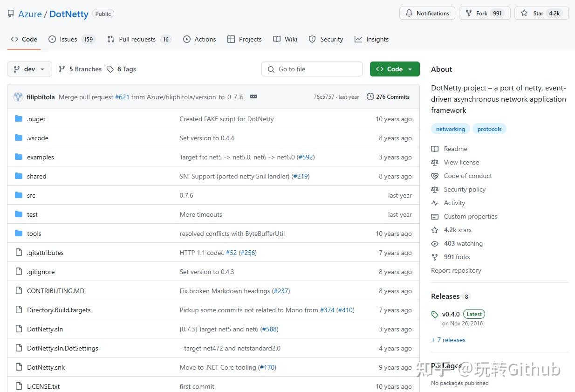Open the + 7 releases link
The image size is (575, 392).
tap(448, 340)
